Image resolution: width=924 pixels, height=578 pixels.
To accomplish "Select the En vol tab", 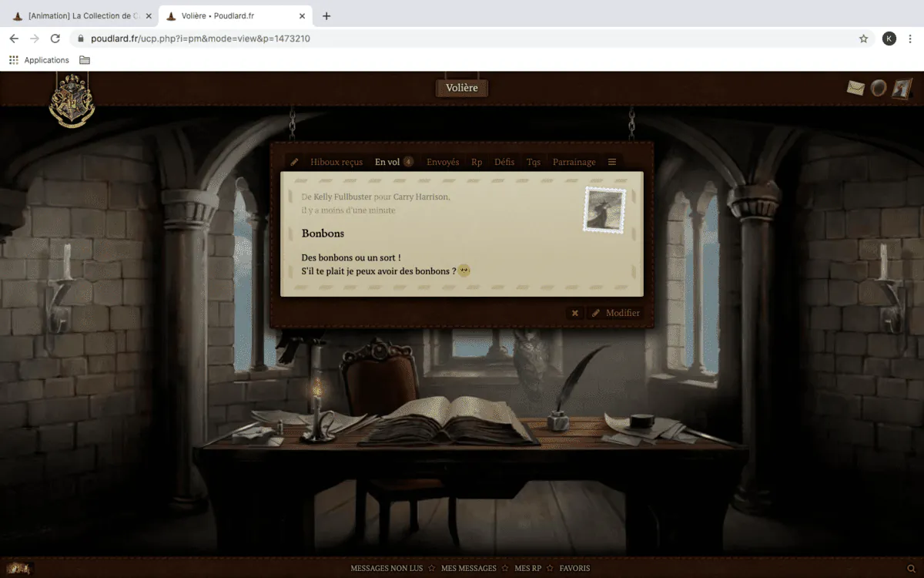I will pos(387,162).
